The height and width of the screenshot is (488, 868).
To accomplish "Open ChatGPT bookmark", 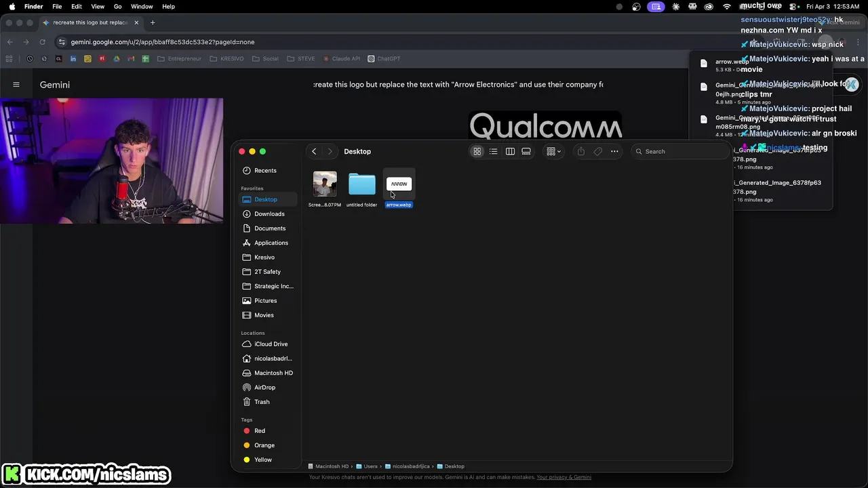I will [x=384, y=59].
